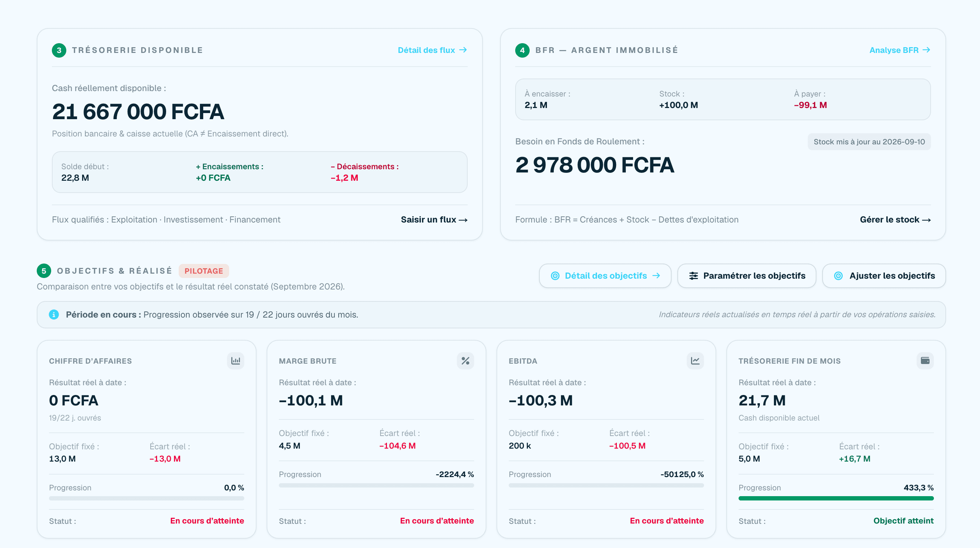The image size is (980, 548).
Task: Click the wallet icon in Trésorerie fin de mois card
Action: [x=925, y=360]
